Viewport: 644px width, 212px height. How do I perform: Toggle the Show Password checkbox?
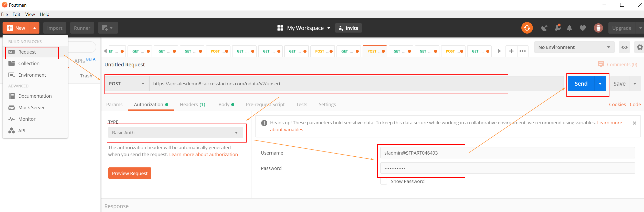[x=384, y=181]
